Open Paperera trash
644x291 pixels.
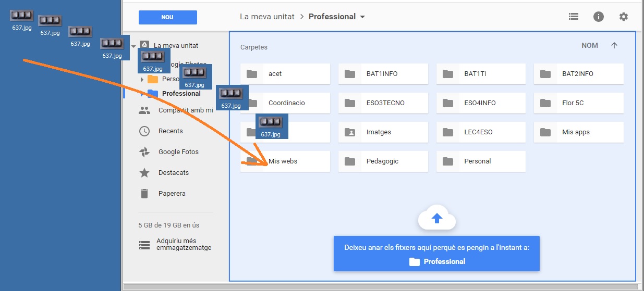172,194
